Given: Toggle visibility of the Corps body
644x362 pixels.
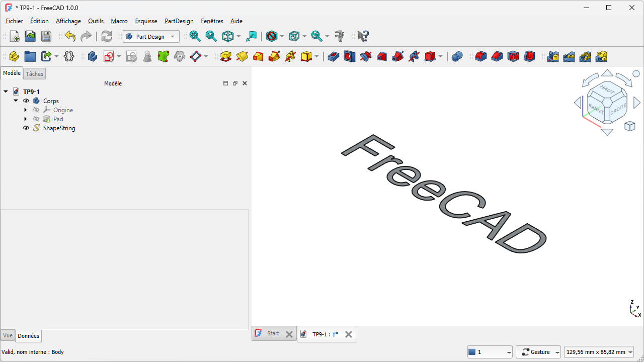Looking at the screenshot, I should [x=26, y=101].
